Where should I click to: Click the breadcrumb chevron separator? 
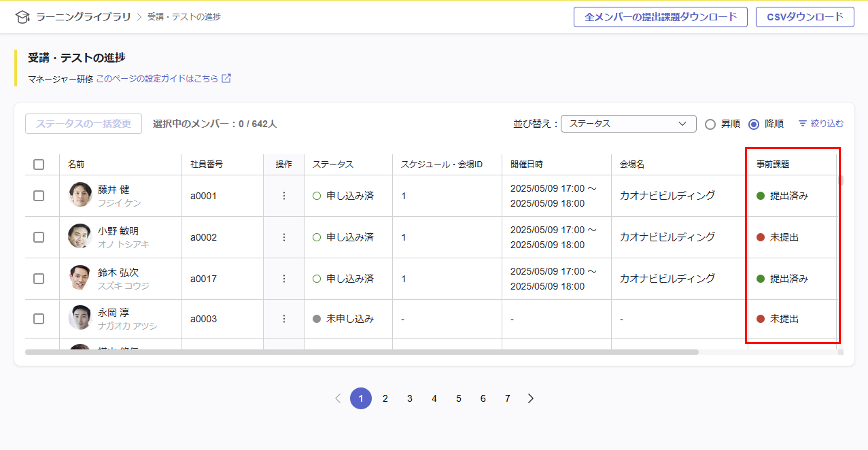pos(139,17)
